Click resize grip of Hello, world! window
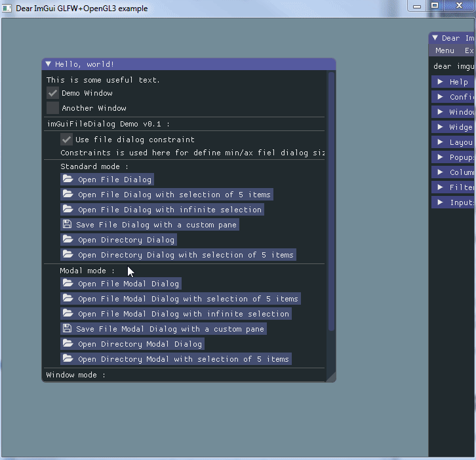 [332, 378]
